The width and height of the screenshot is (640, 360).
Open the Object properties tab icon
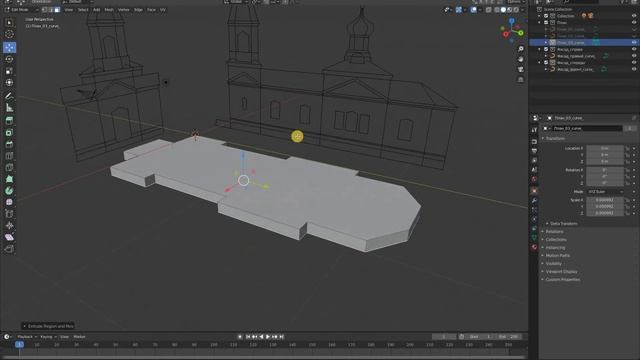pos(534,191)
